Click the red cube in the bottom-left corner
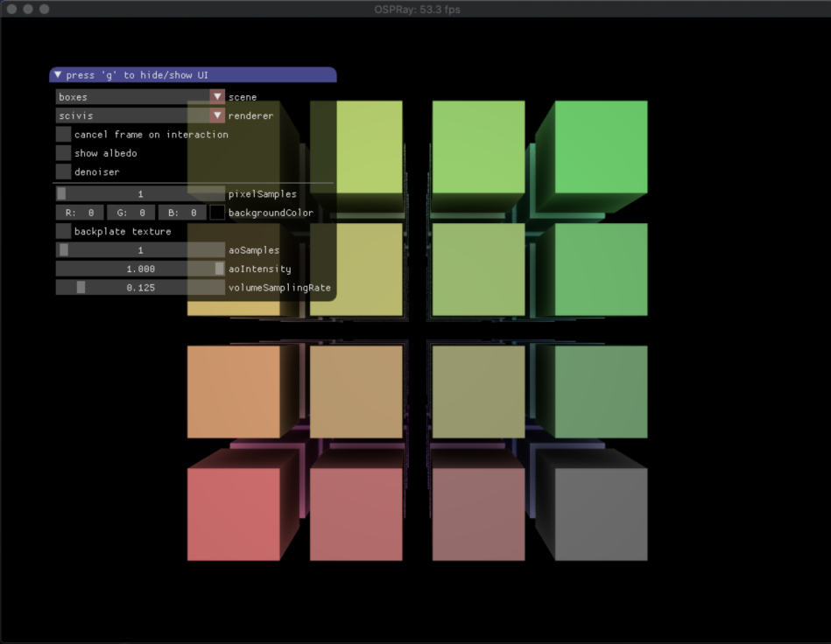 coord(233,514)
